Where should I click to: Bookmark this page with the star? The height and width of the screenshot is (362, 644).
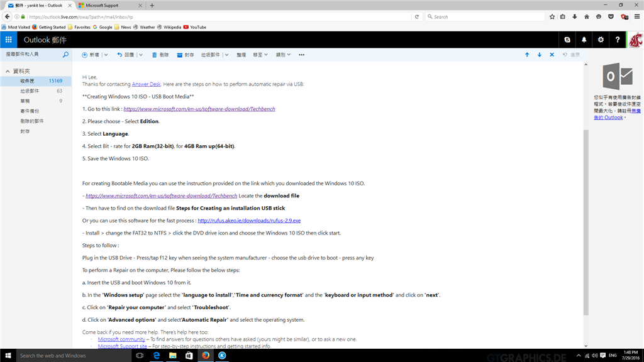tap(552, 17)
